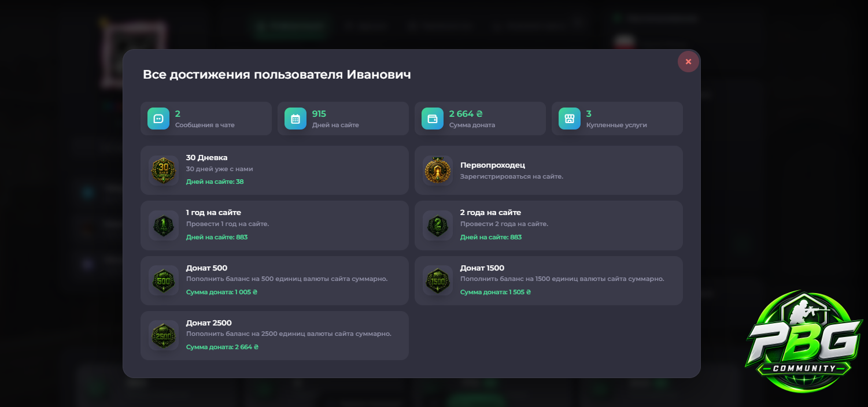
Task: Select the Донат 2500 badge icon
Action: pos(164,336)
